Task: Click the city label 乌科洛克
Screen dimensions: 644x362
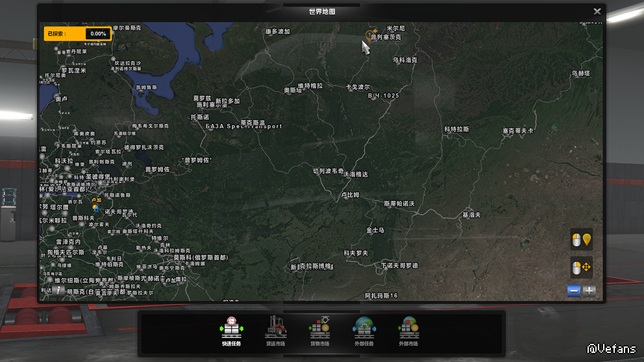Action: tap(405, 60)
